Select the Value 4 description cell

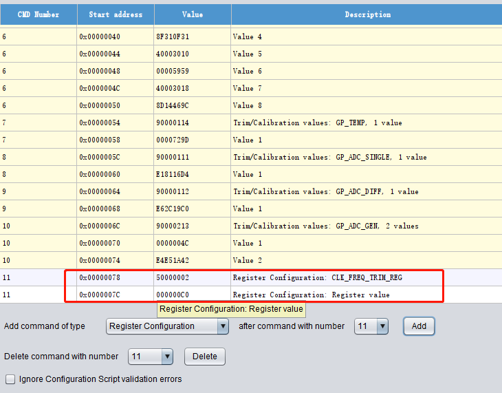[x=366, y=37]
